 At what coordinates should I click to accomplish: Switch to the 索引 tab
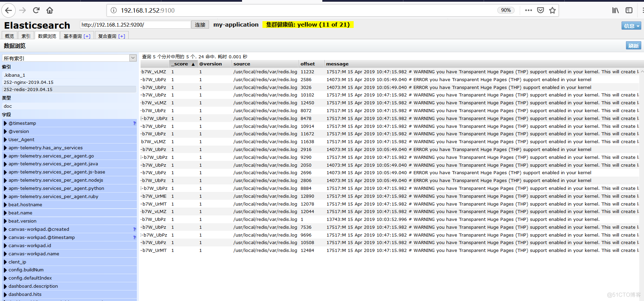pyautogui.click(x=26, y=36)
